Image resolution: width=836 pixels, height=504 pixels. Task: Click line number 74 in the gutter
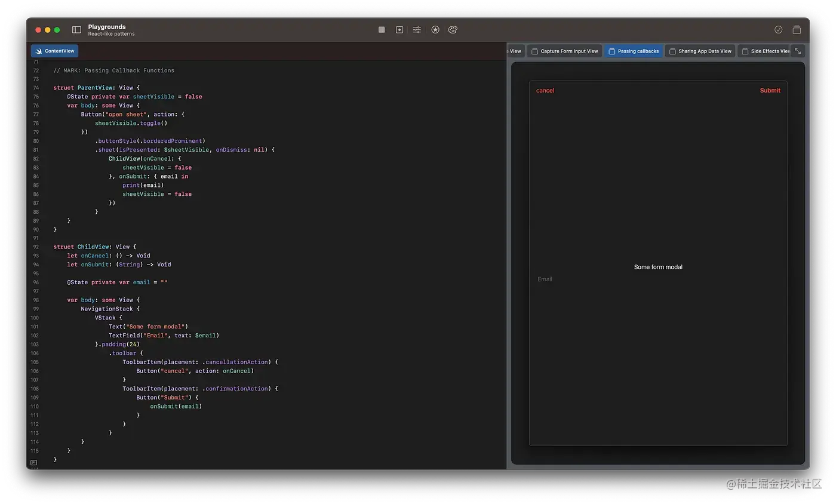click(x=36, y=88)
